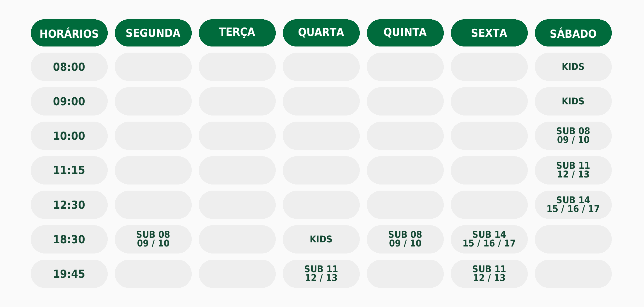Select the SEGUNDA column header

click(153, 33)
